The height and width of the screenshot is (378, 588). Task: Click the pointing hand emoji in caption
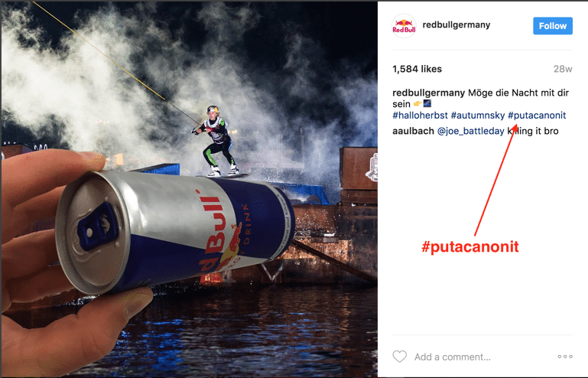click(417, 103)
